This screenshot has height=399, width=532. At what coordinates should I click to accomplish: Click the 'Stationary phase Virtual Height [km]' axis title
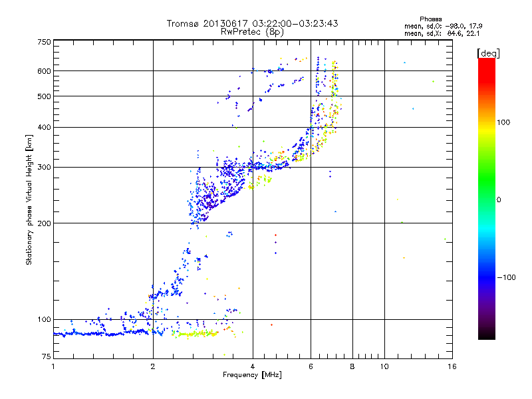coord(29,199)
